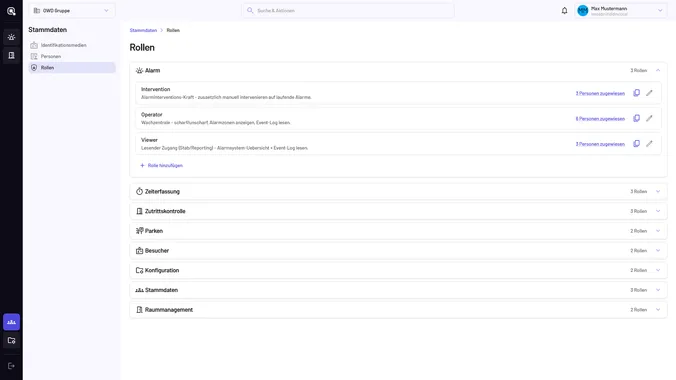Expand the Konfiguration section chevron
The image size is (676, 380).
point(658,270)
